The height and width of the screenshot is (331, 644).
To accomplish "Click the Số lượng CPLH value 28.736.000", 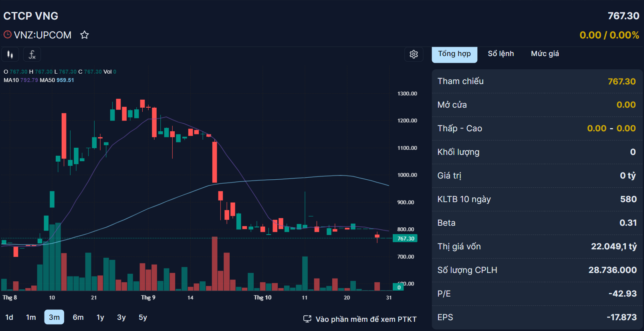I will pyautogui.click(x=612, y=270).
